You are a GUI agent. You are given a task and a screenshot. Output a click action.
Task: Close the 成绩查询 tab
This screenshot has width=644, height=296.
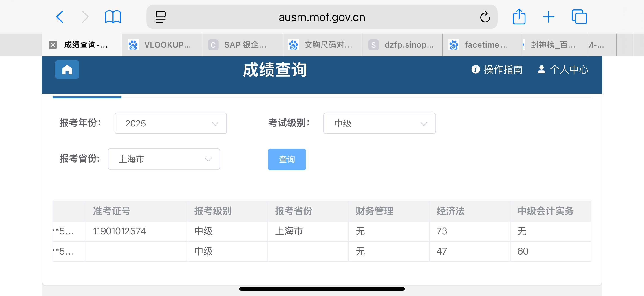53,45
